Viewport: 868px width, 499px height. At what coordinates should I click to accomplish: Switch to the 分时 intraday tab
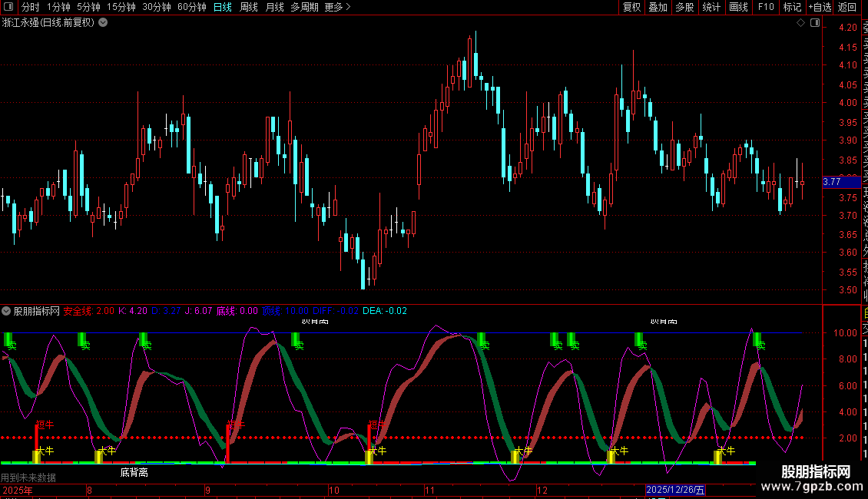[30, 7]
